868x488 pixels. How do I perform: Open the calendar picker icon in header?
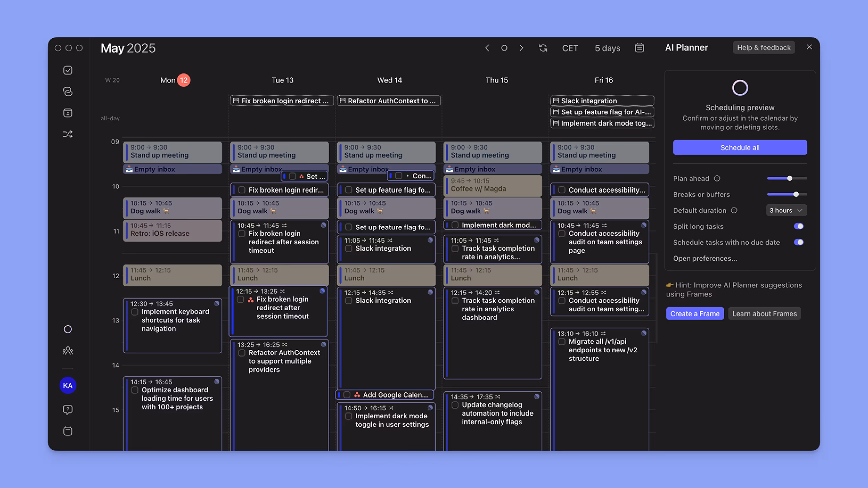tap(639, 48)
